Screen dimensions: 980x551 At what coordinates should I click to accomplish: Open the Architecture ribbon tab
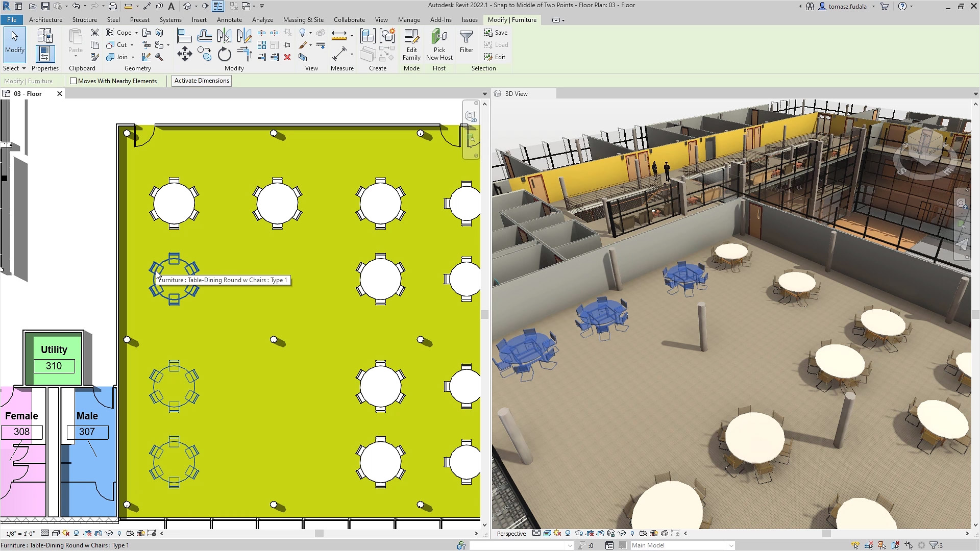point(45,20)
